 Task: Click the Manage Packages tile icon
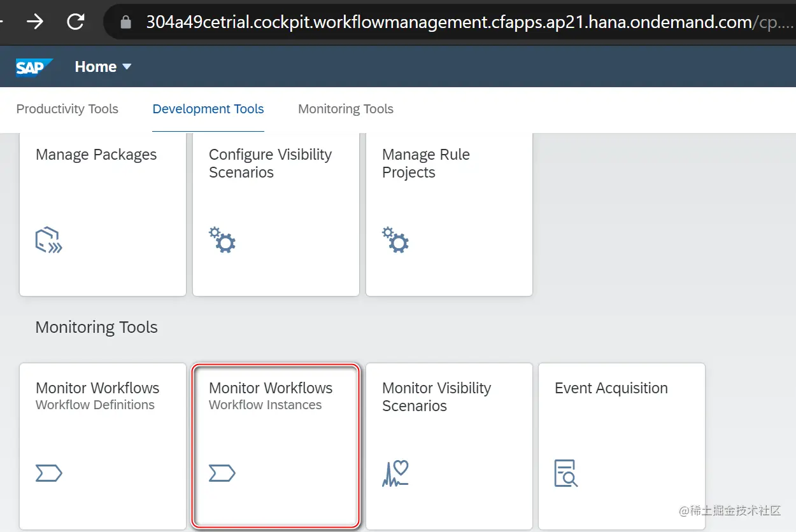pyautogui.click(x=48, y=241)
